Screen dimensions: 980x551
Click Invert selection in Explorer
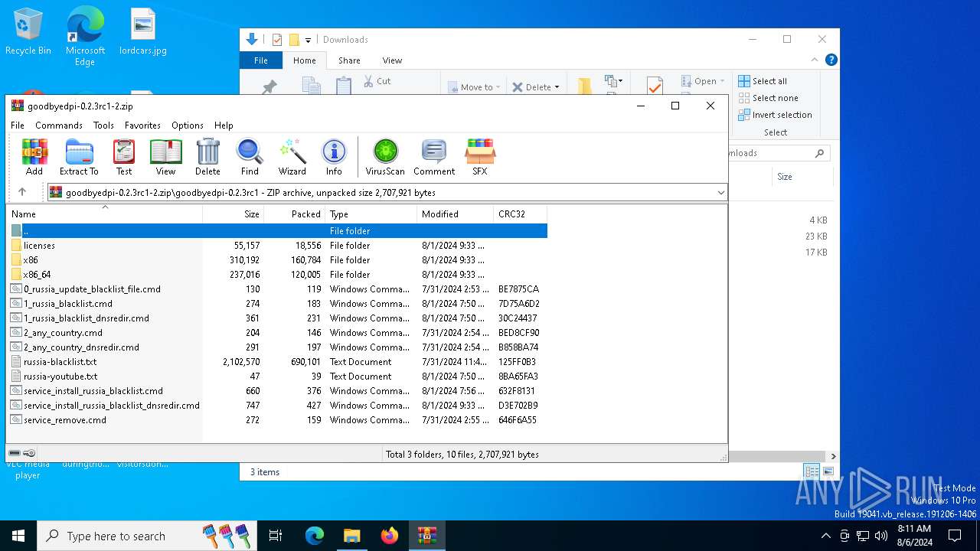point(775,115)
